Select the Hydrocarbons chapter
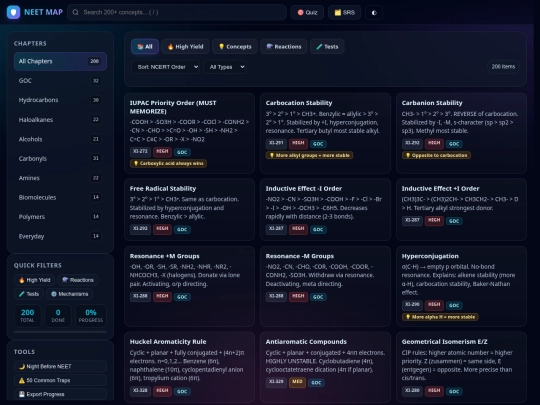 pyautogui.click(x=60, y=100)
